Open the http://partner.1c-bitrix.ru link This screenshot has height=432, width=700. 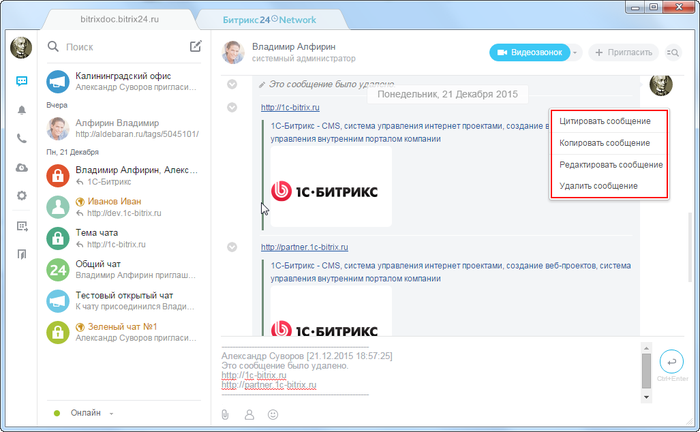[304, 247]
